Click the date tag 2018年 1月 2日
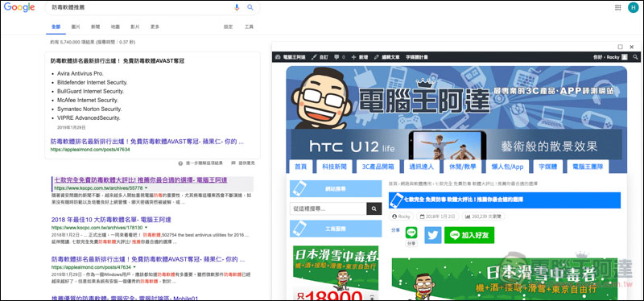 438,216
